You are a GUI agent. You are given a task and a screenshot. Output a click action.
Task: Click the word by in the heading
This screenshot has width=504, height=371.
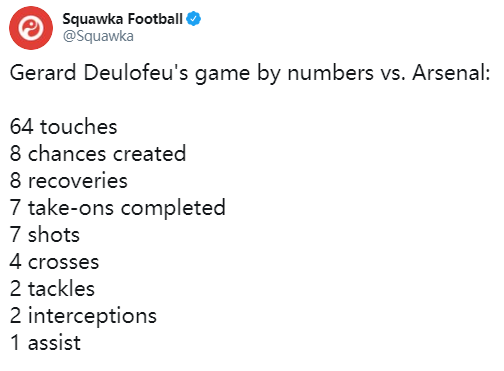269,74
